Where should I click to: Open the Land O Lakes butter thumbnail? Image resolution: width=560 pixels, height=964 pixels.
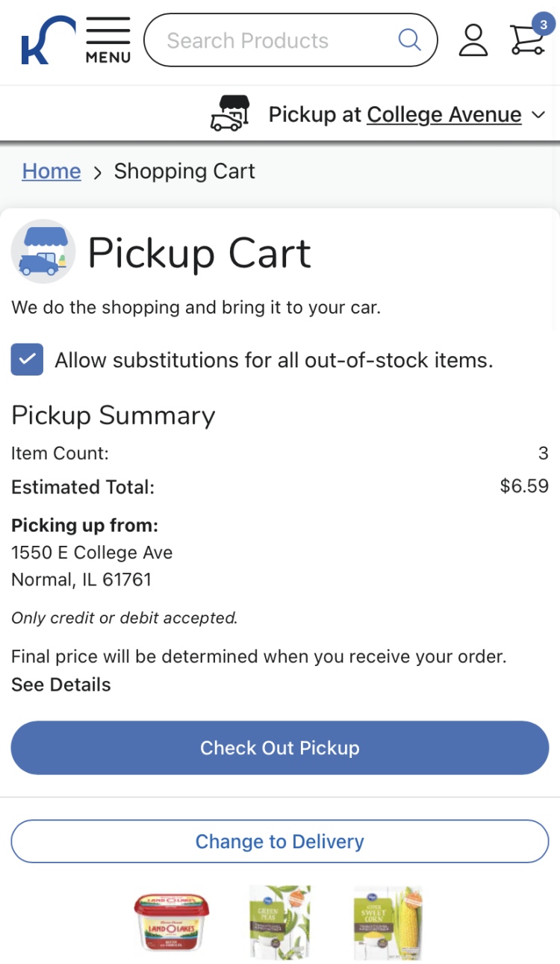click(172, 922)
